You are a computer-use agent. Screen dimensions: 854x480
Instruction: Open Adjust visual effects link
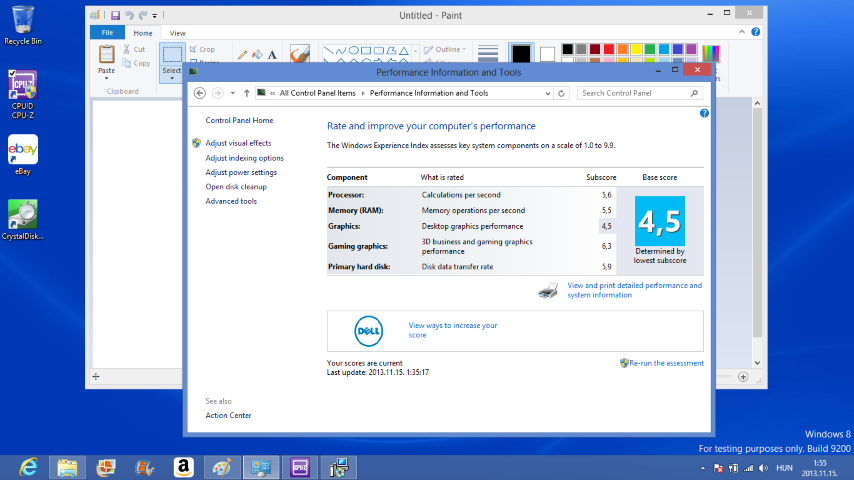(238, 143)
